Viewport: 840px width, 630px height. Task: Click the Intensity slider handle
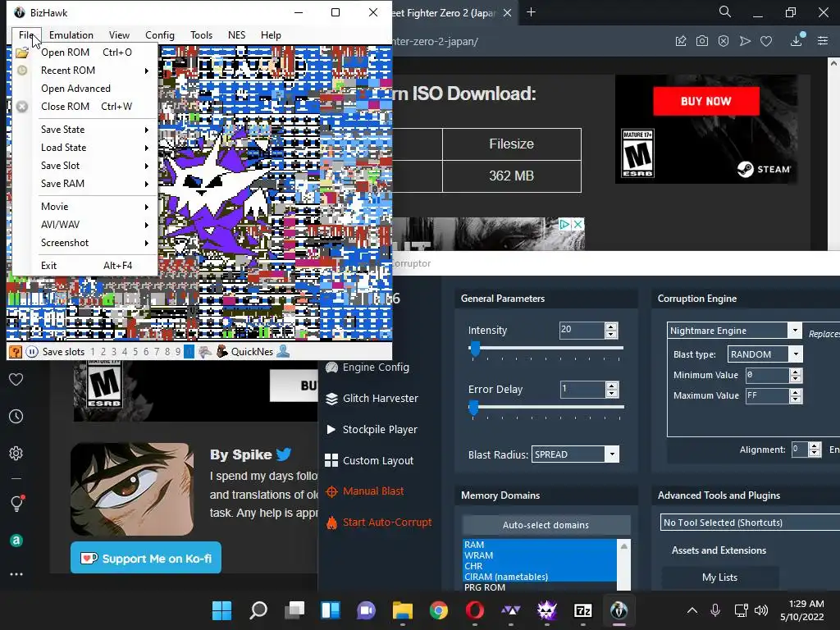[475, 349]
